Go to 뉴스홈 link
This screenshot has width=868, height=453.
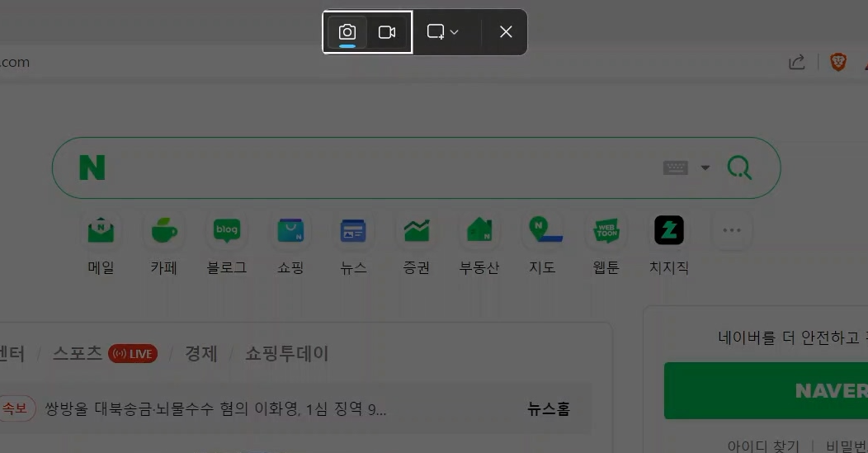548,409
